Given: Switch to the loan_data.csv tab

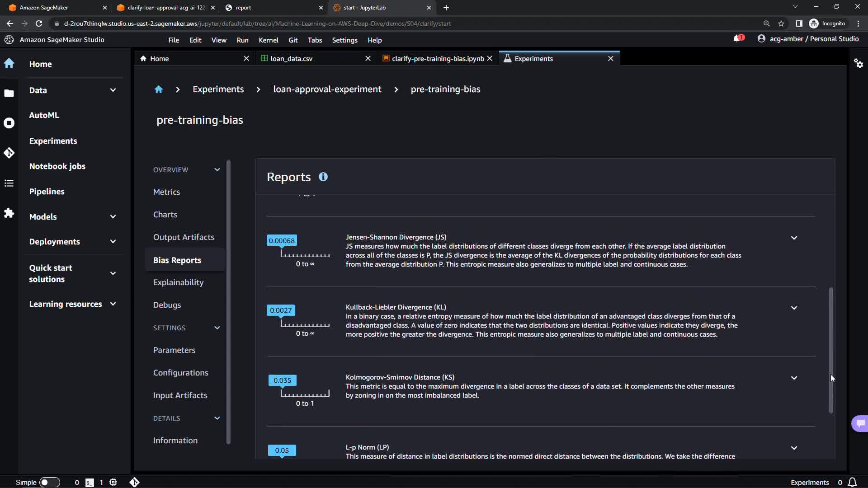Looking at the screenshot, I should tap(292, 59).
